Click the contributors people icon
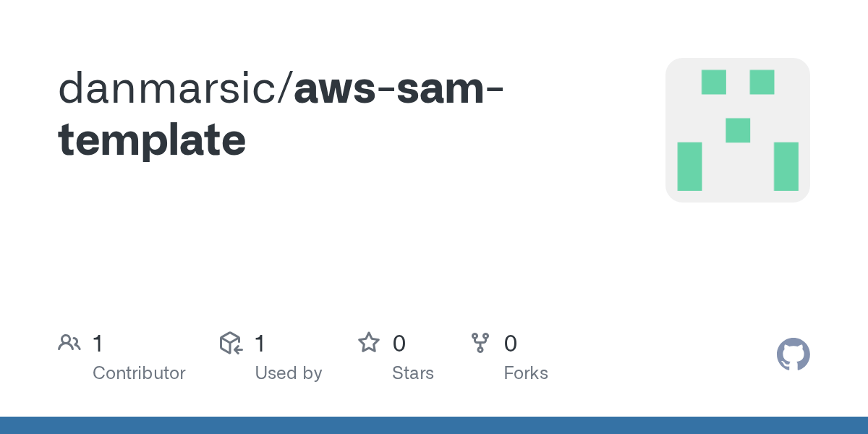The image size is (868, 434). point(69,343)
